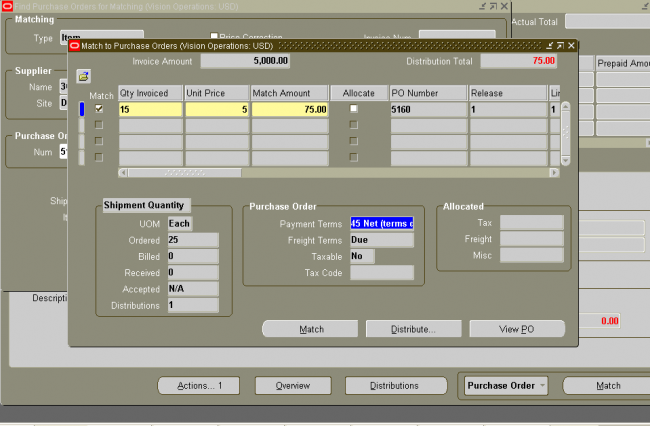650x426 pixels.
Task: Open the Purchase Order dropdown at bottom
Action: pos(506,386)
